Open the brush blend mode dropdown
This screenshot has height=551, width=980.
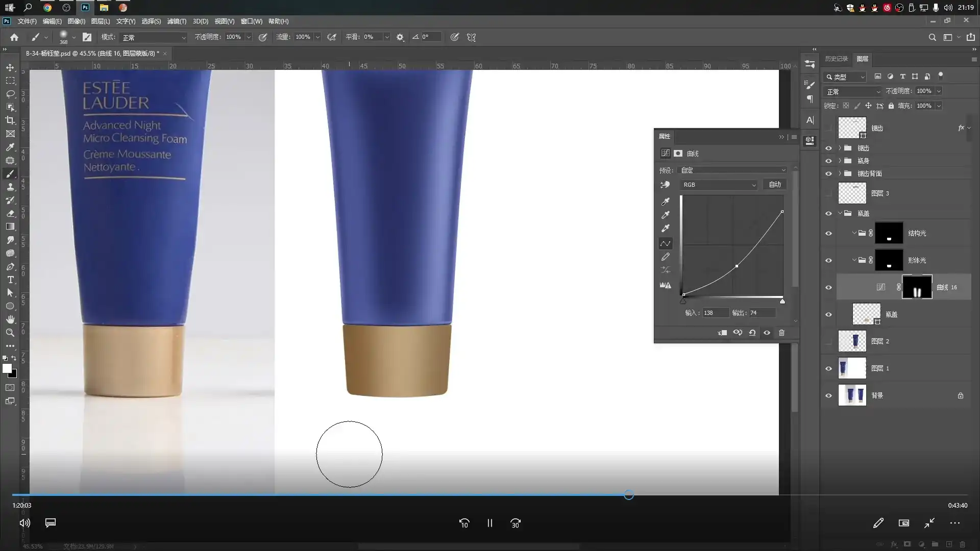pos(154,37)
